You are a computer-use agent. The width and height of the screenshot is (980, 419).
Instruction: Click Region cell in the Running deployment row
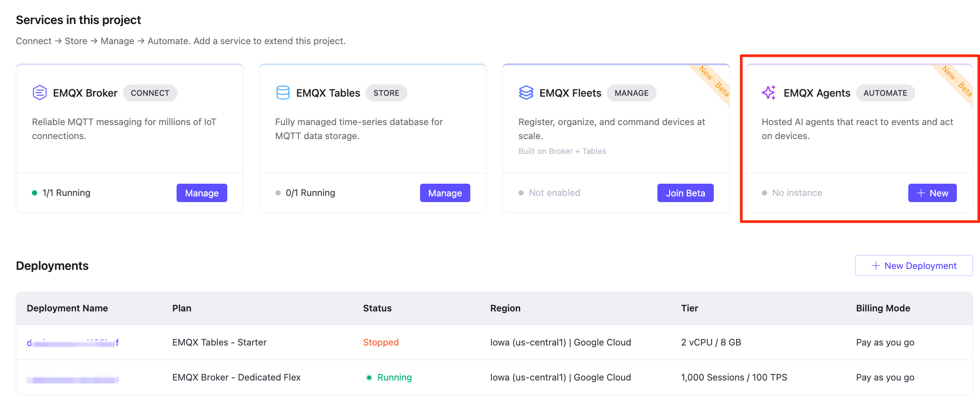coord(560,377)
